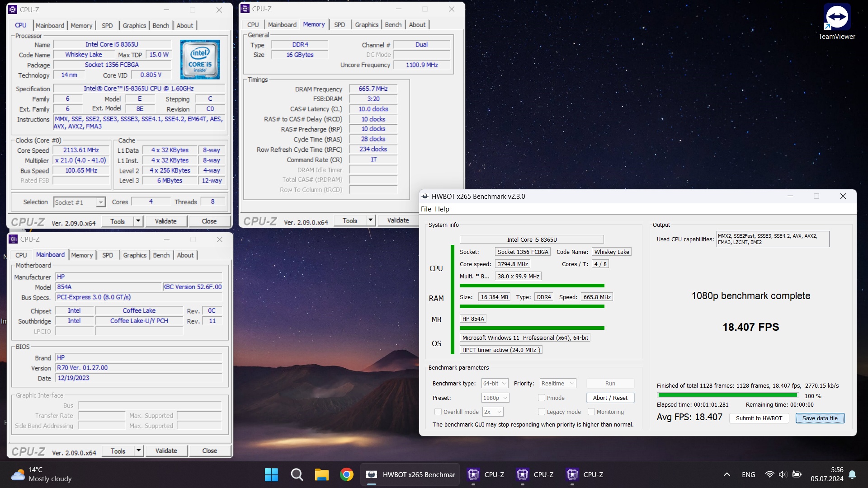The height and width of the screenshot is (488, 868).
Task: Click the Intel Core i5 logo
Action: coord(200,60)
